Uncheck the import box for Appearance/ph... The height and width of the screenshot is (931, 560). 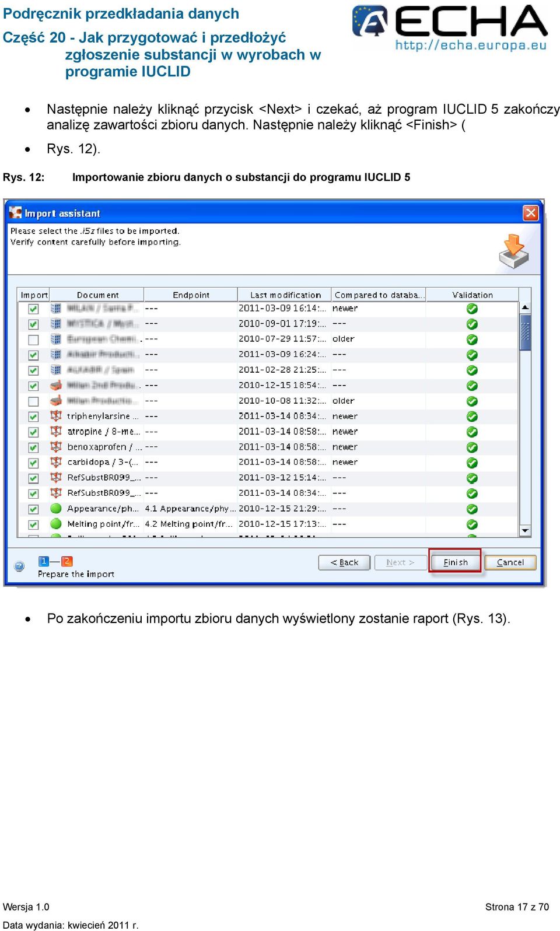pos(33,509)
